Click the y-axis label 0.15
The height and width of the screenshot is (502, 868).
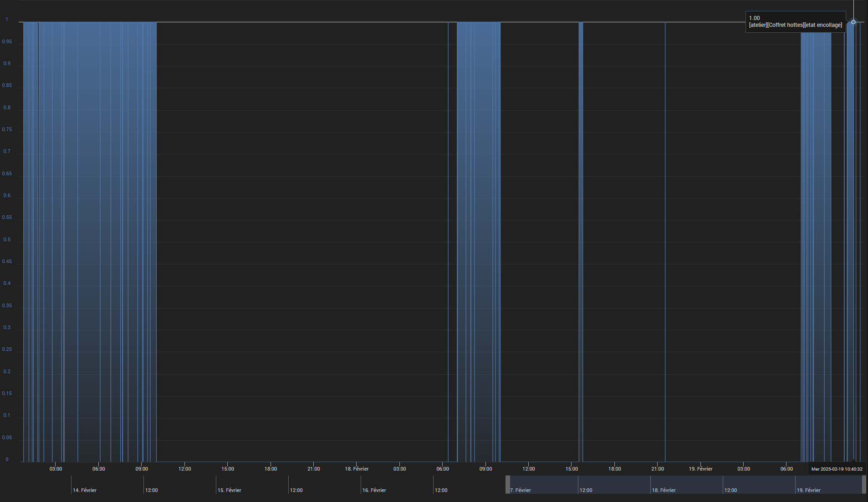tap(7, 394)
